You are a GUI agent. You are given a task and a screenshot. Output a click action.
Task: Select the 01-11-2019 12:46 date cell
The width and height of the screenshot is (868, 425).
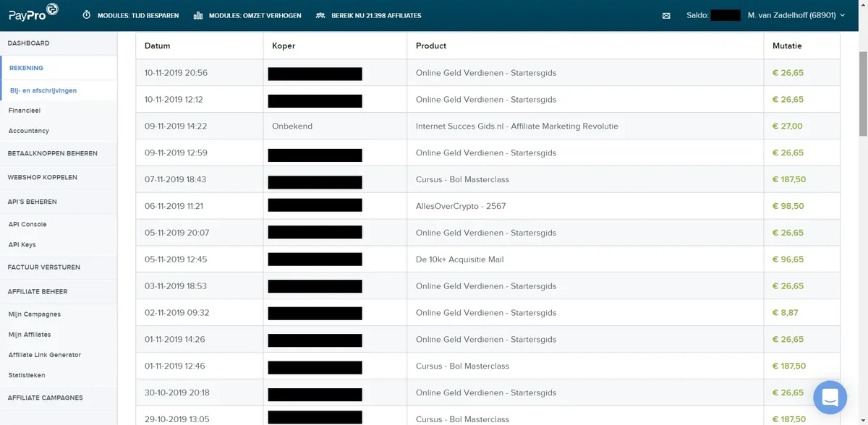pos(174,366)
